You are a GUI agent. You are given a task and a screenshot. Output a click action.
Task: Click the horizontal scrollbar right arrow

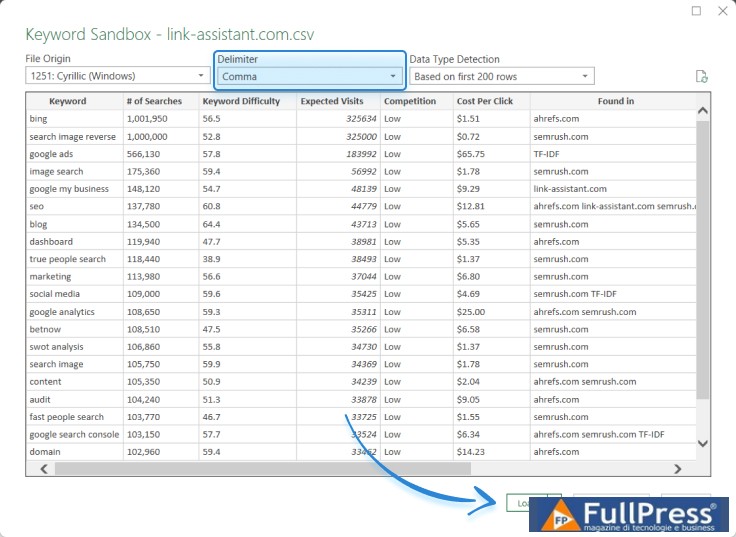point(678,468)
